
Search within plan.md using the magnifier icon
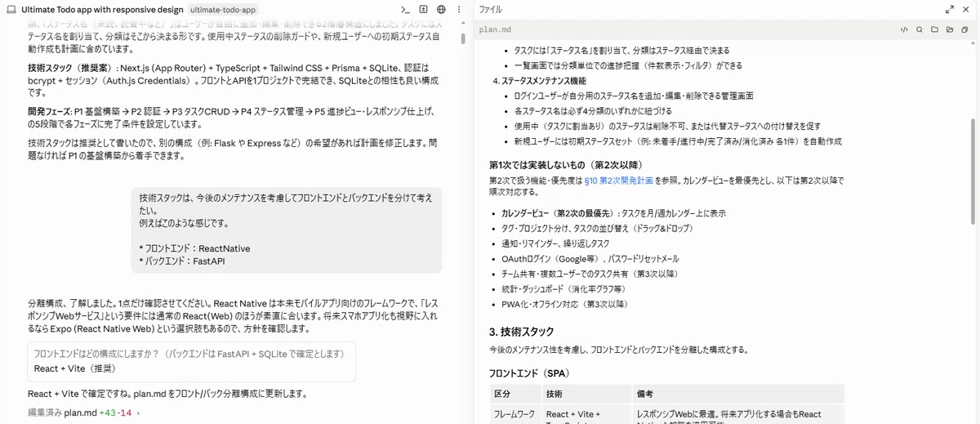point(920,29)
